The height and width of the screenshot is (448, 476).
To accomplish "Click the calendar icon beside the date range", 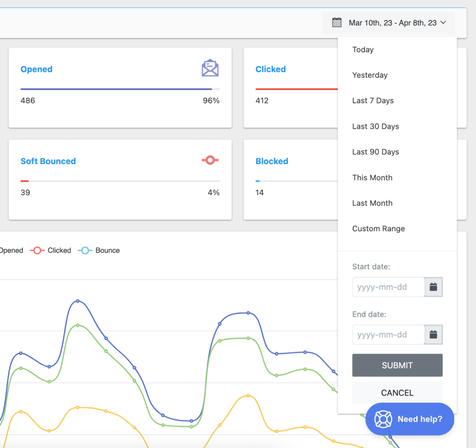I will click(x=337, y=23).
